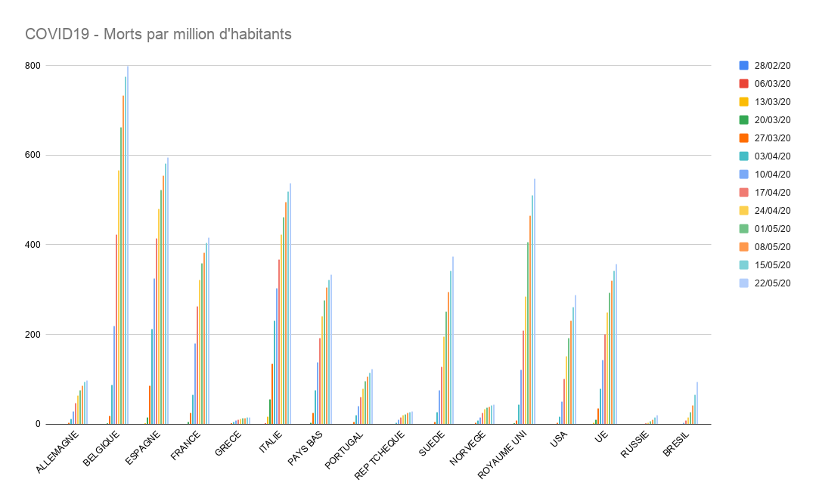Click the blue 28/02/20 legend swatch
The image size is (816, 504).
click(x=743, y=65)
